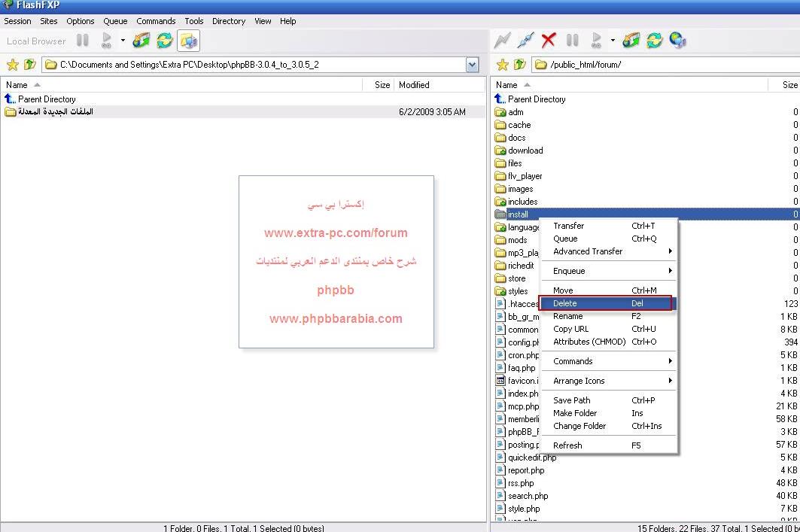The image size is (800, 532).
Task: Choose Delete from the context menu
Action: pos(608,303)
